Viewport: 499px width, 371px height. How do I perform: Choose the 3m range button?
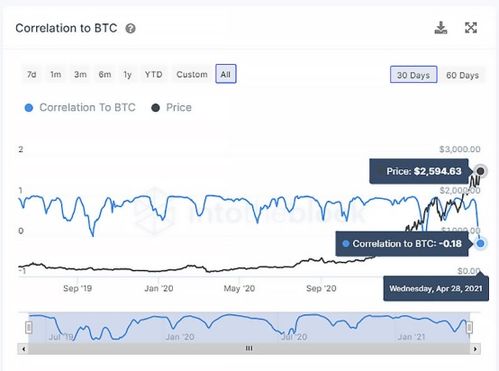(x=80, y=74)
